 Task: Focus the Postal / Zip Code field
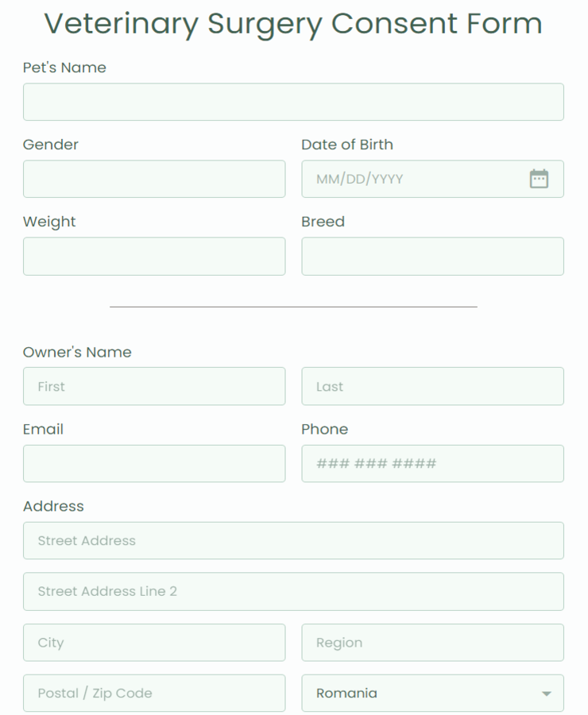[154, 693]
